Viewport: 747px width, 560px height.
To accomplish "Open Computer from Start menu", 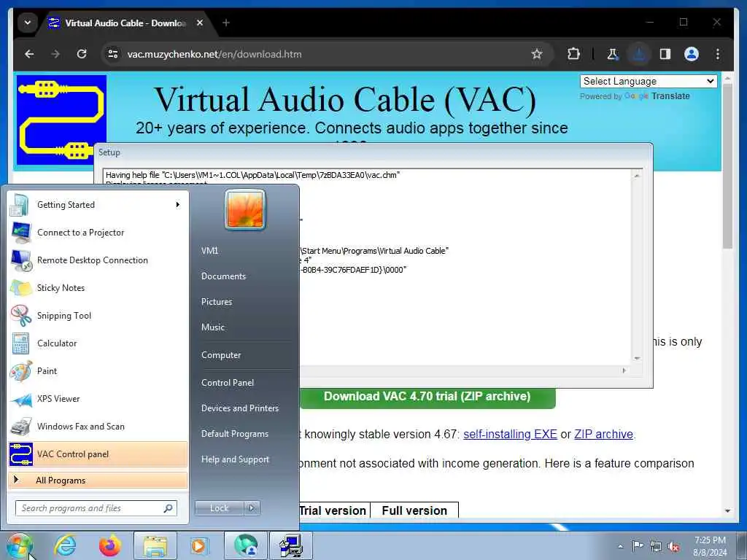I will tap(221, 355).
